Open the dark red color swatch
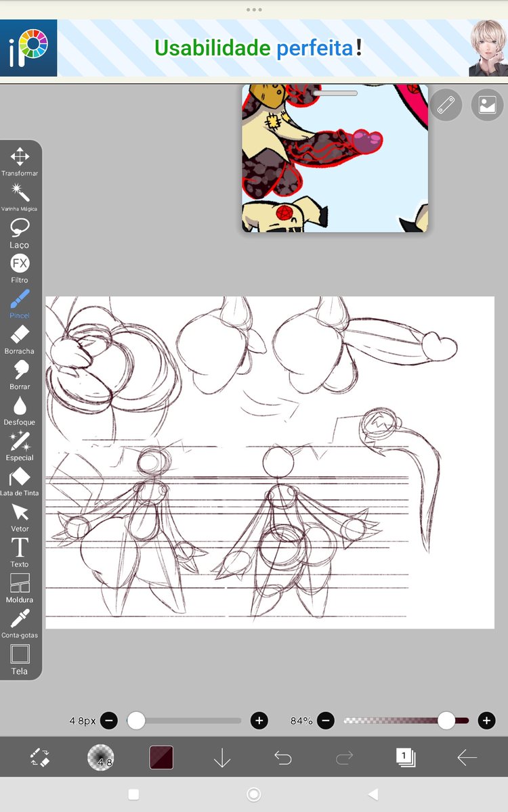Image resolution: width=508 pixels, height=812 pixels. pyautogui.click(x=161, y=758)
